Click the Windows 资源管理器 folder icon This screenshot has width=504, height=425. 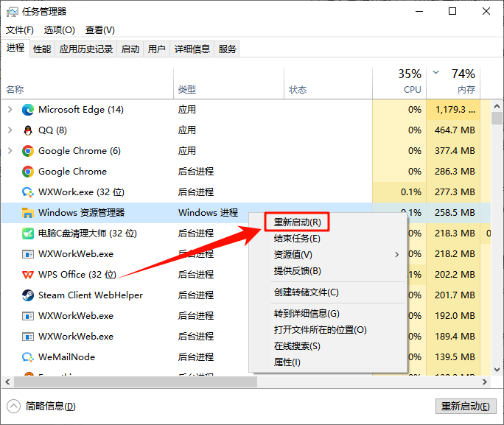click(x=28, y=213)
